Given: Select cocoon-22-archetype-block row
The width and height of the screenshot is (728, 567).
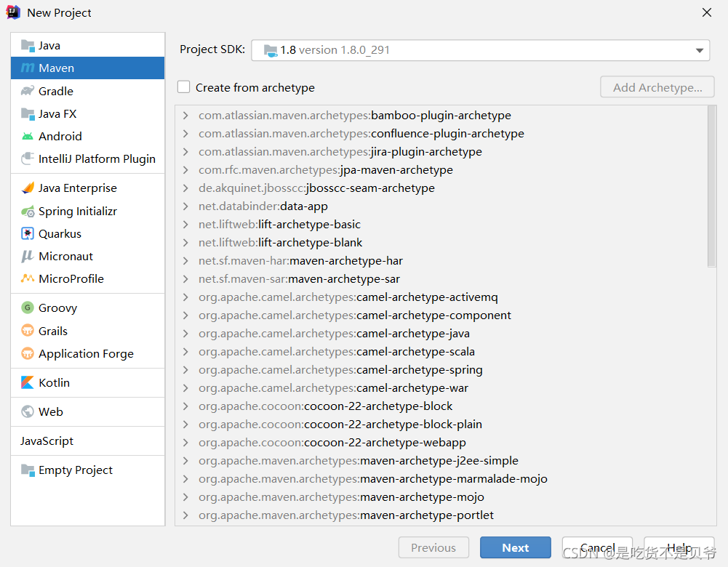Looking at the screenshot, I should (441, 406).
